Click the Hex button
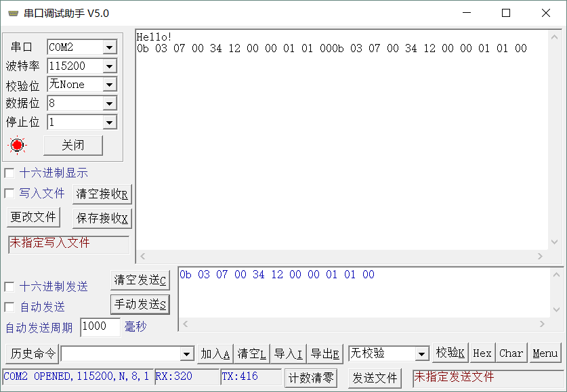 (x=482, y=353)
